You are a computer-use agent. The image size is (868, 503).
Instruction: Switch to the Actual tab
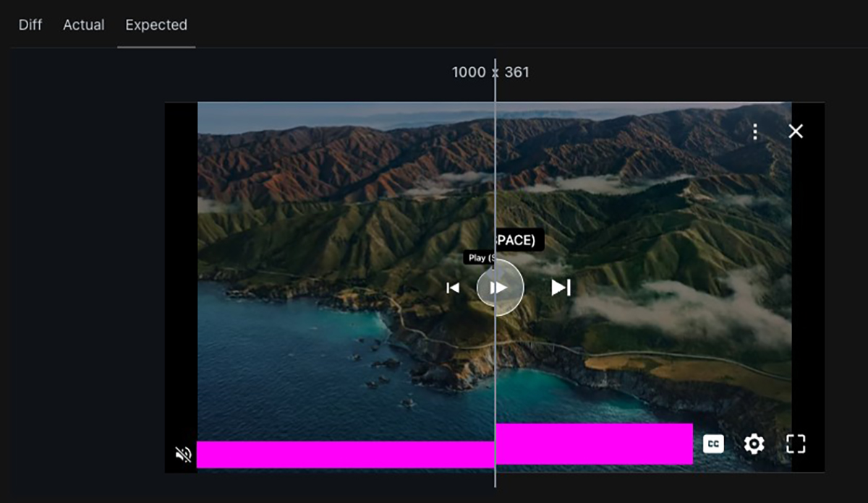(x=84, y=25)
